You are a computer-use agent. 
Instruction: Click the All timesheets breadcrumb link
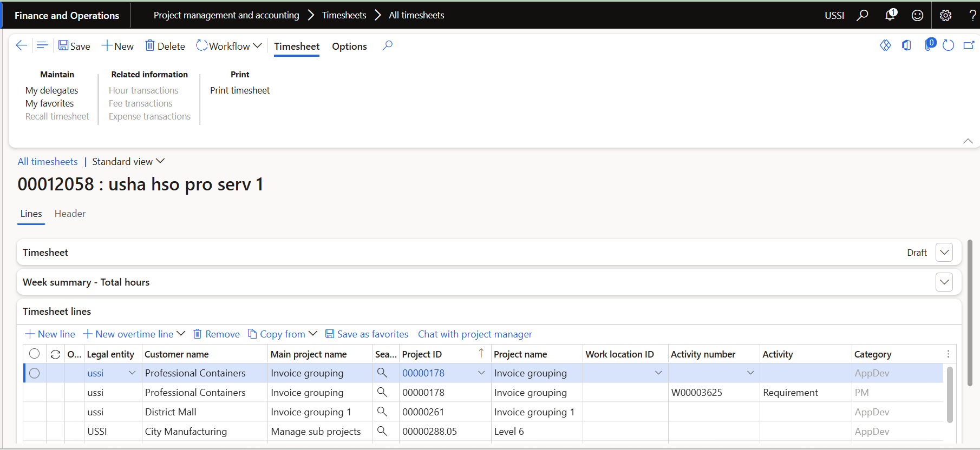(x=48, y=162)
